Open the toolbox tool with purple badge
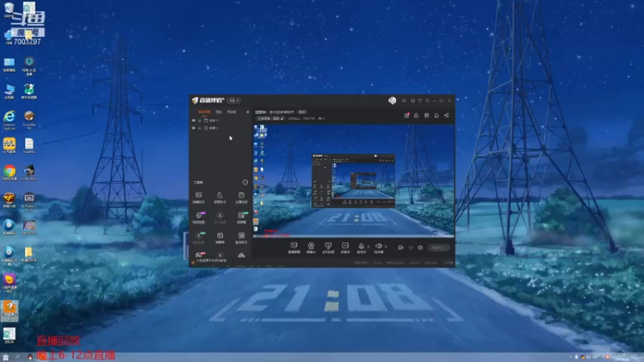Image resolution: width=644 pixels, height=362 pixels. 199,217
